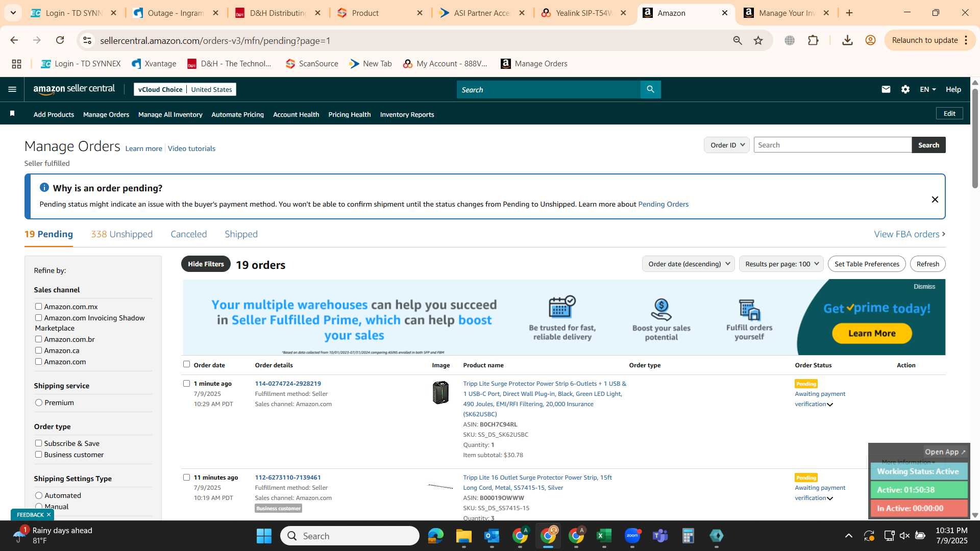
Task: Expand Awaiting payment verification for first order
Action: [x=830, y=405]
